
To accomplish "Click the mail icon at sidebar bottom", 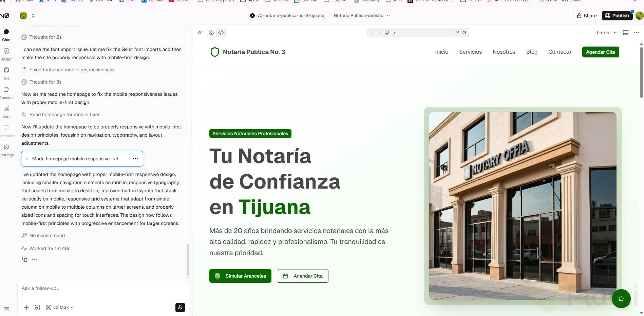I will [x=6, y=309].
